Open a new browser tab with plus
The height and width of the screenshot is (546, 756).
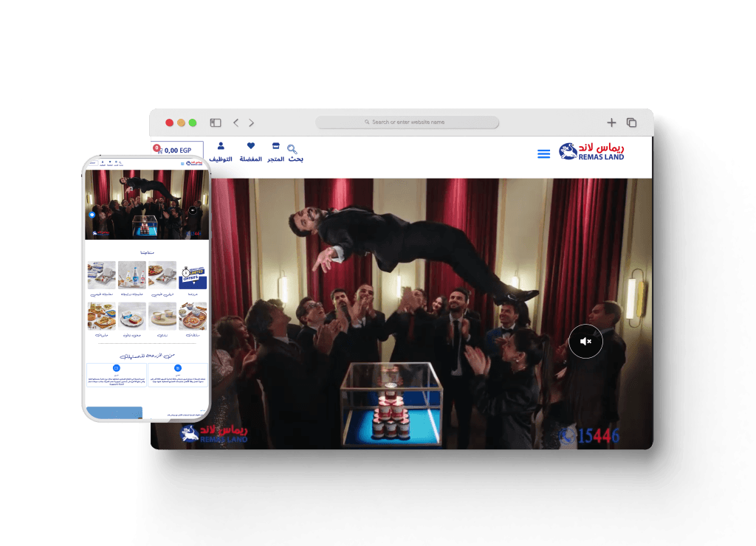(611, 122)
